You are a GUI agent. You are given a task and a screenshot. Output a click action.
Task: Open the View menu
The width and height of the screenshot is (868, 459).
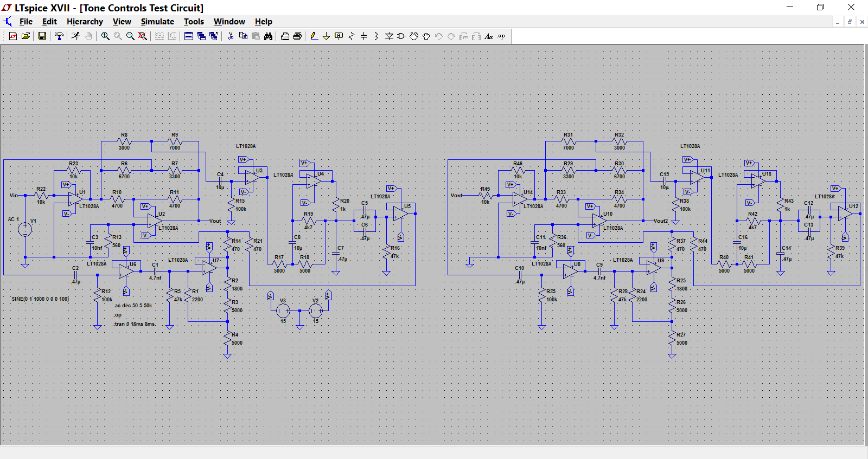122,22
